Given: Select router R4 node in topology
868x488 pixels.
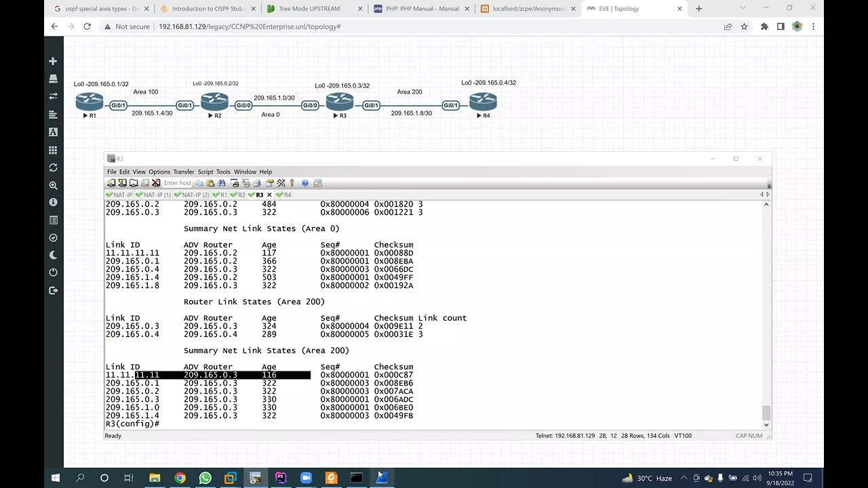Looking at the screenshot, I should [483, 102].
